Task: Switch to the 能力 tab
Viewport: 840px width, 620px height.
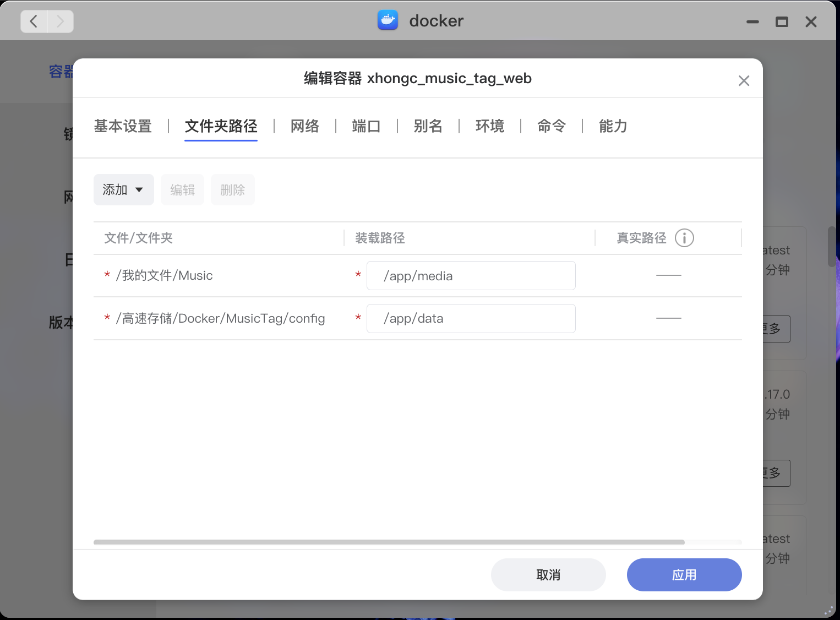Action: (613, 126)
